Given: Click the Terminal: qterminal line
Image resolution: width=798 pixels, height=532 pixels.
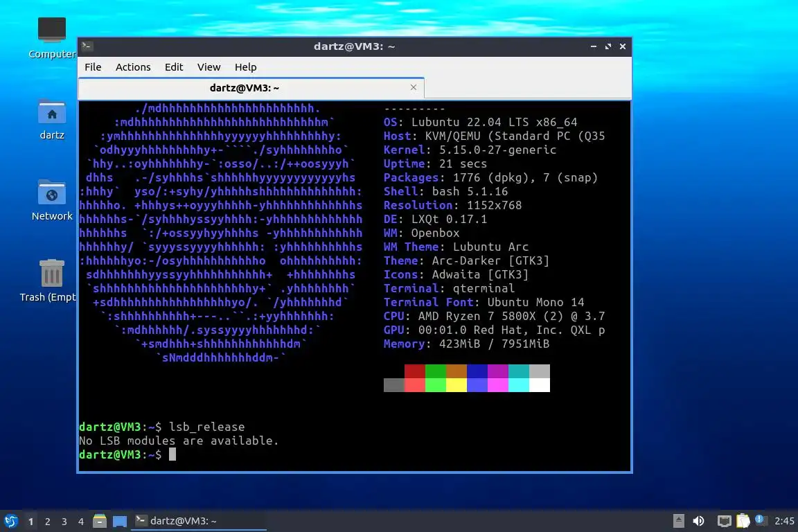Looking at the screenshot, I should pyautogui.click(x=449, y=289).
